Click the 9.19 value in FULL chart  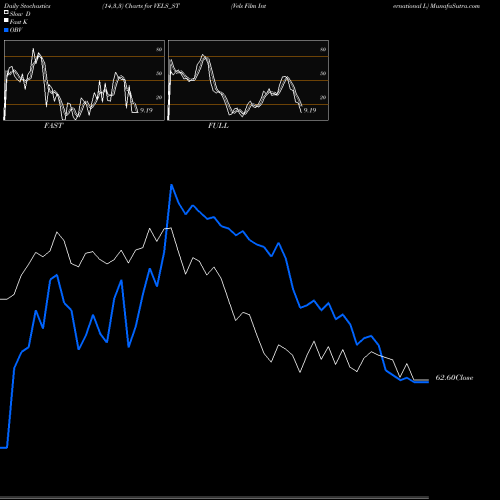coord(310,110)
